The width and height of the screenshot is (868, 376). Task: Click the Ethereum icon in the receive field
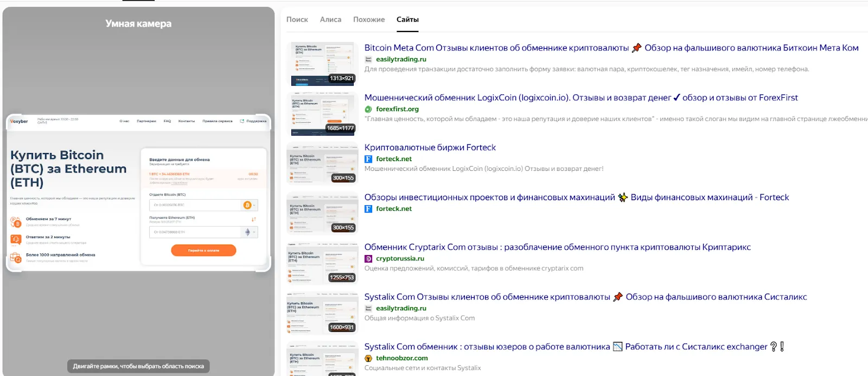click(247, 232)
